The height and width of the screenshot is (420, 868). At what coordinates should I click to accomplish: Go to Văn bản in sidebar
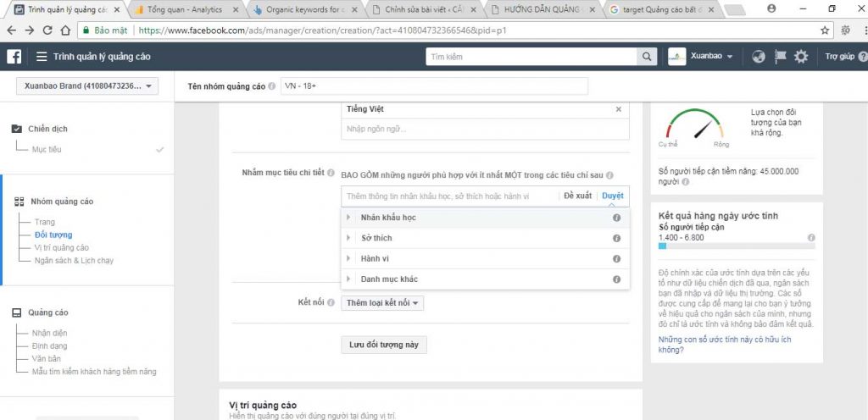46,359
